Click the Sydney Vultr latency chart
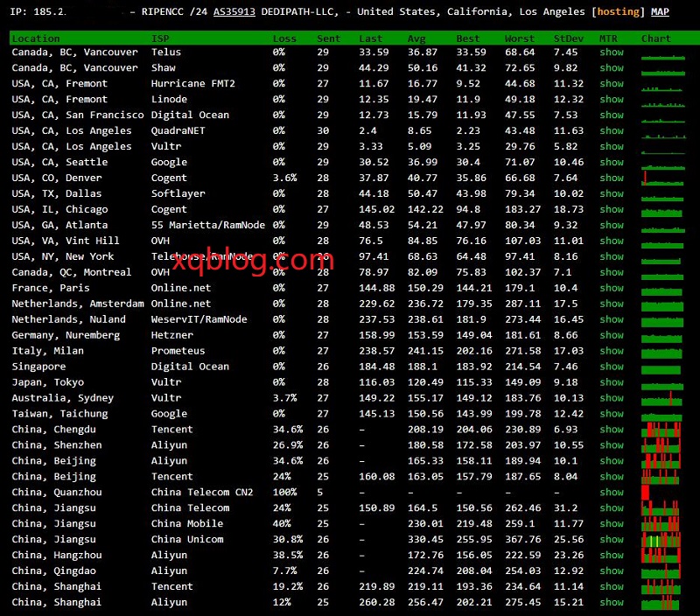Image resolution: width=700 pixels, height=616 pixels. click(x=661, y=398)
